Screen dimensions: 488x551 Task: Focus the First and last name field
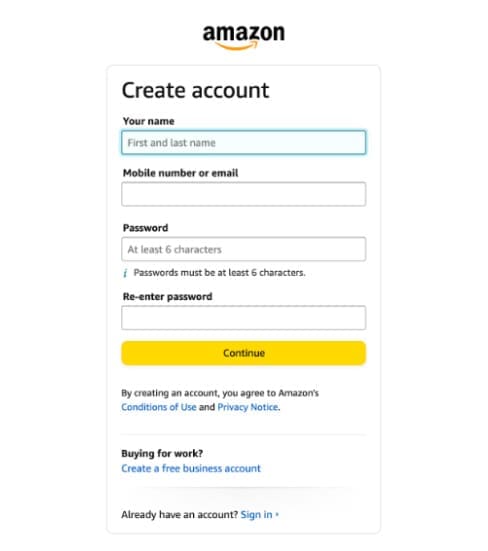tap(243, 142)
